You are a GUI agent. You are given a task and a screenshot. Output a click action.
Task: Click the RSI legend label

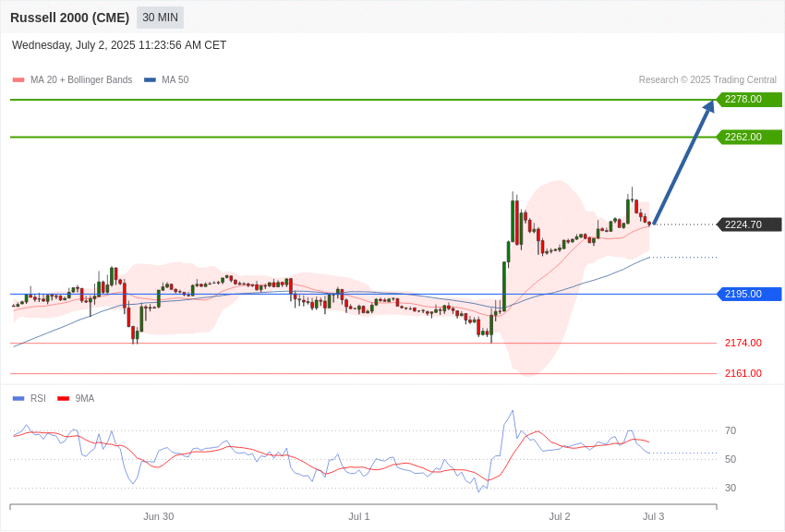(x=38, y=398)
